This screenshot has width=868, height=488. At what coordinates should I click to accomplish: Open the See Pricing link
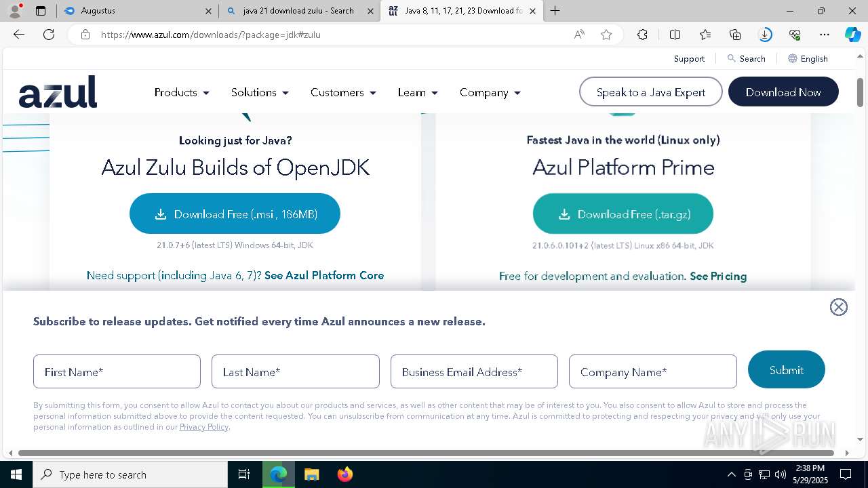coord(718,276)
